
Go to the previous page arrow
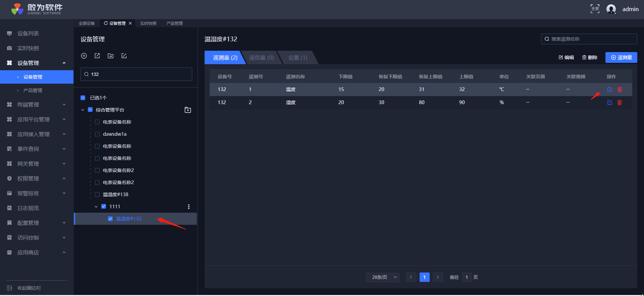[411, 277]
